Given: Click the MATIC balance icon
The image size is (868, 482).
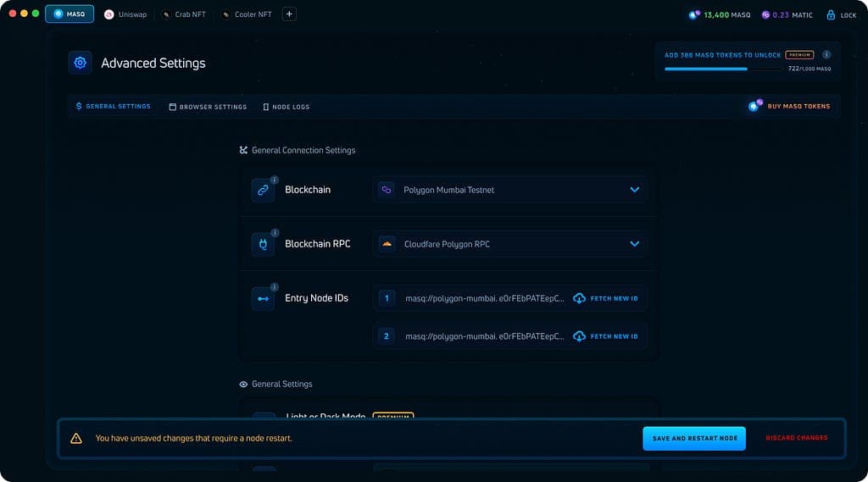Looking at the screenshot, I should (x=765, y=14).
